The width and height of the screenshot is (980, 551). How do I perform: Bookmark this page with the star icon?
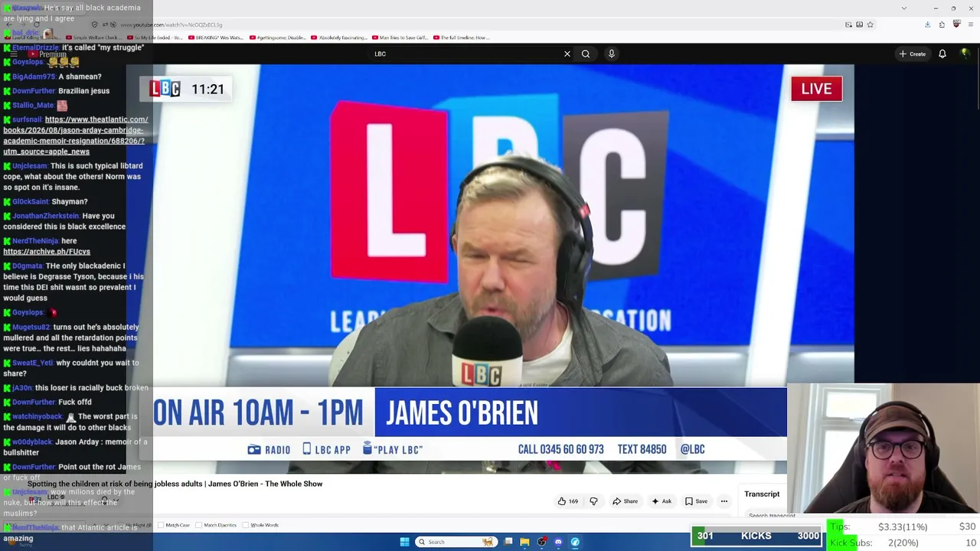tap(870, 24)
